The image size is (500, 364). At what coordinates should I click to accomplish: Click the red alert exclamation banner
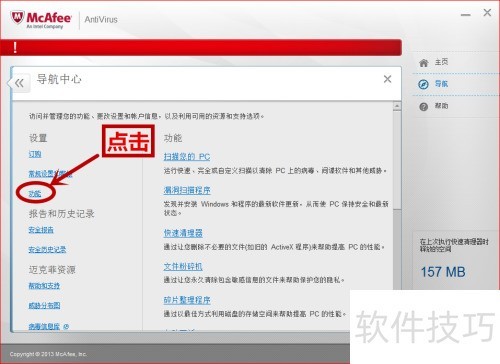click(x=201, y=47)
